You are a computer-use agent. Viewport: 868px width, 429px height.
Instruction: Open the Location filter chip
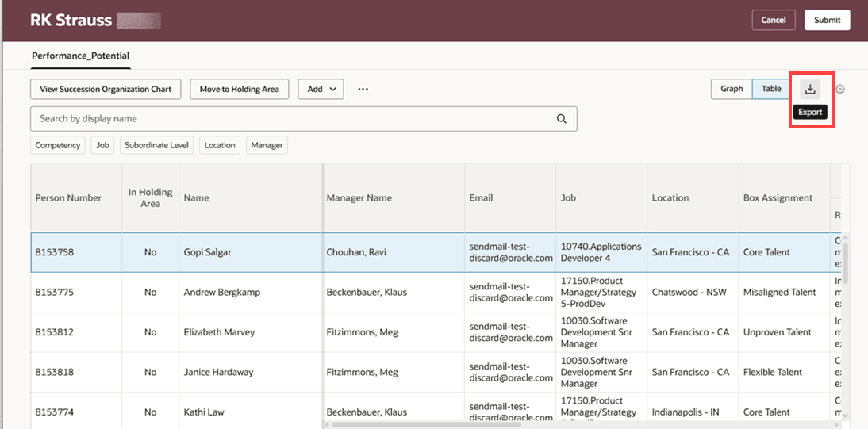coord(220,145)
